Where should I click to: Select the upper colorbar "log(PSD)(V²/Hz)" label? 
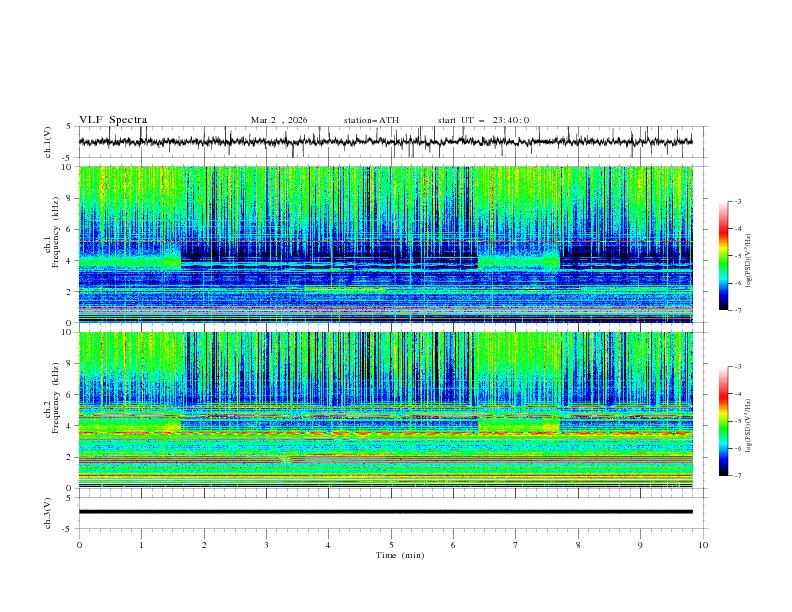pos(748,261)
